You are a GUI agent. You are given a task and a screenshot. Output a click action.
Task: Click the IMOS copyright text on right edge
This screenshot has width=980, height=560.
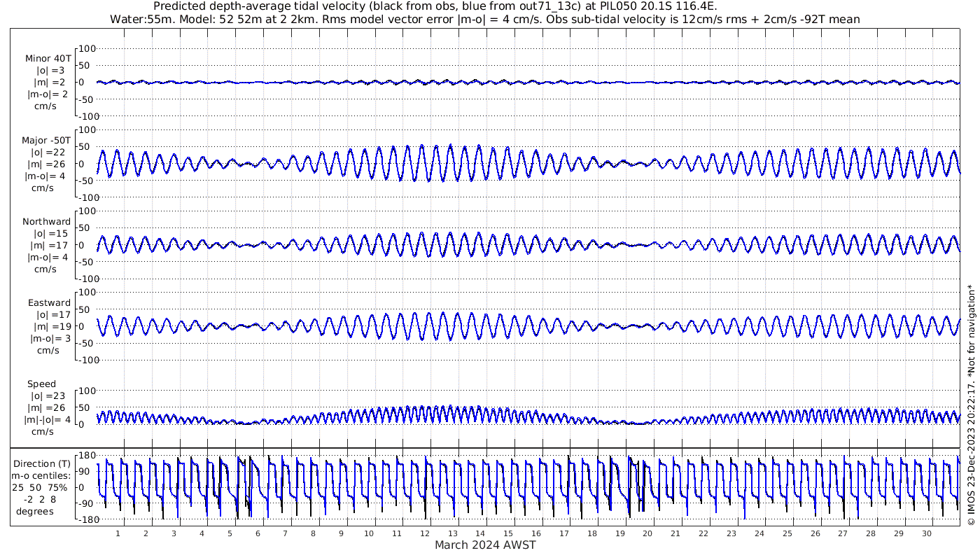pos(970,405)
